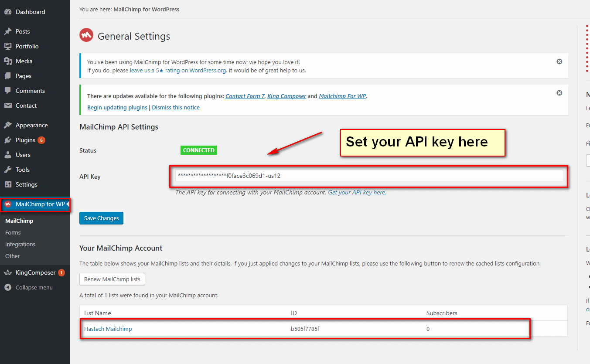
Task: Click the Plugins plug icon
Action: [8, 140]
